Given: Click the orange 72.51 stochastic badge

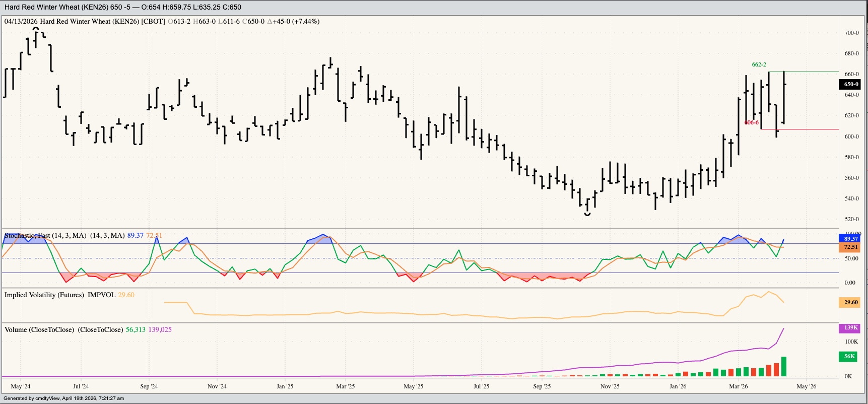Looking at the screenshot, I should coord(851,247).
